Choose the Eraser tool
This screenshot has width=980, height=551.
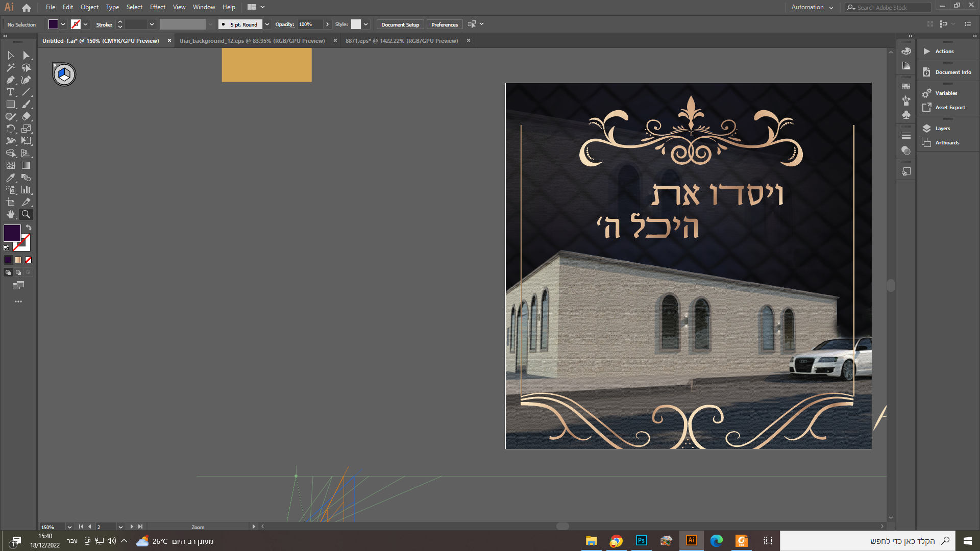coord(26,116)
